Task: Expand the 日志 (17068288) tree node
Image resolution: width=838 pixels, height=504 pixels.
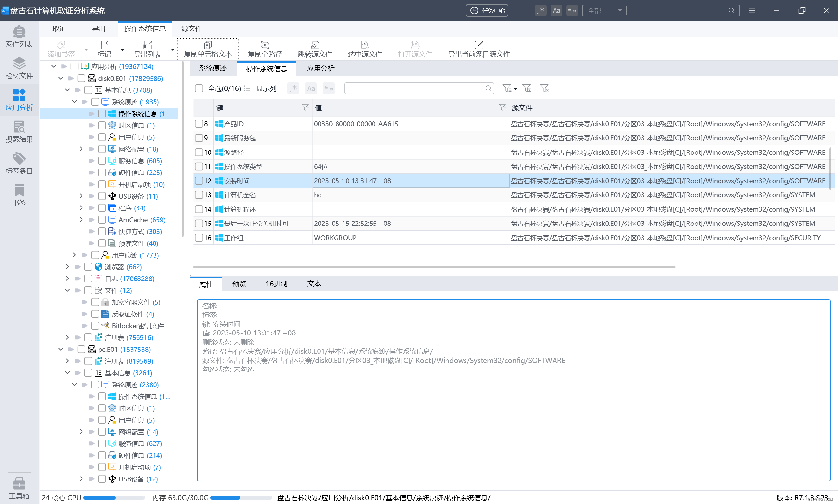Action: 67,279
